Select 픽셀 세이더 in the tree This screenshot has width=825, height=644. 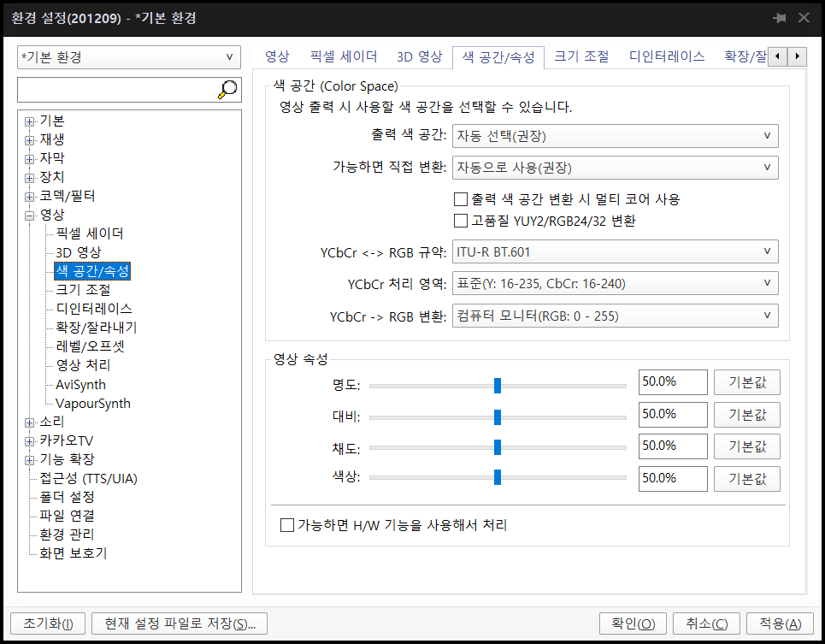click(x=90, y=233)
